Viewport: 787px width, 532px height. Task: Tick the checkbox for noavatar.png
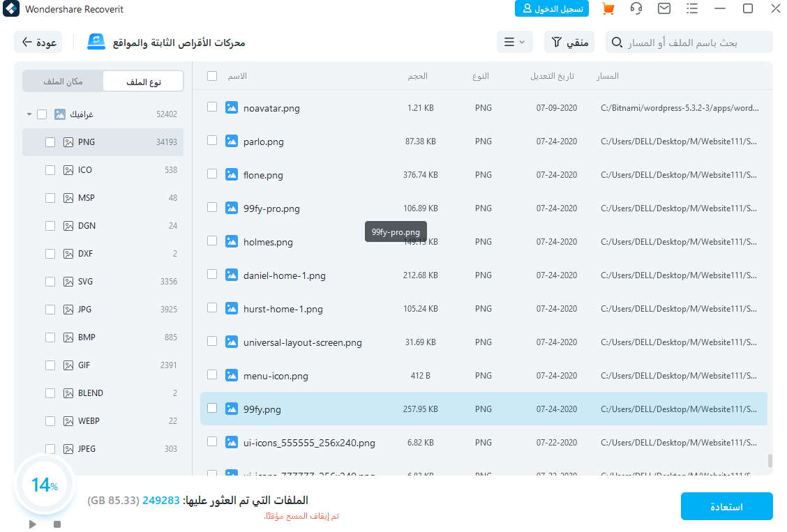(212, 107)
